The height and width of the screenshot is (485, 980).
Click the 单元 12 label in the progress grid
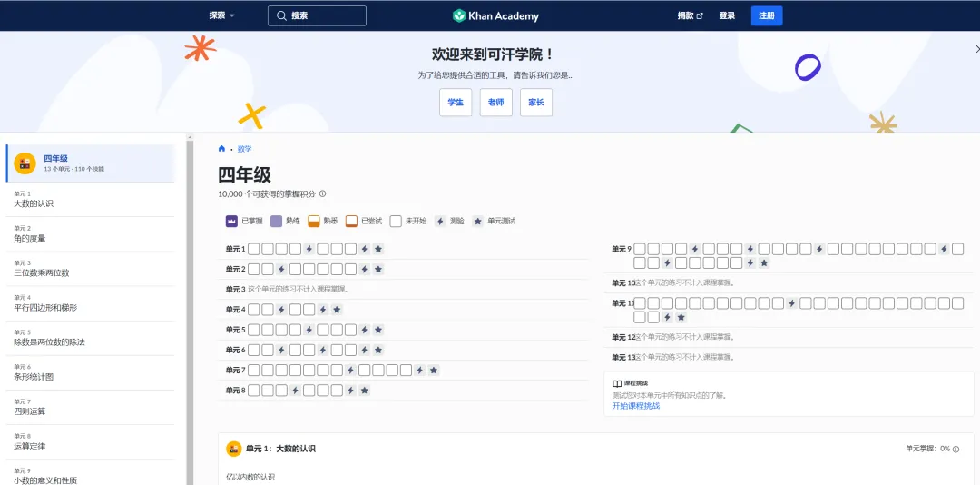(623, 337)
